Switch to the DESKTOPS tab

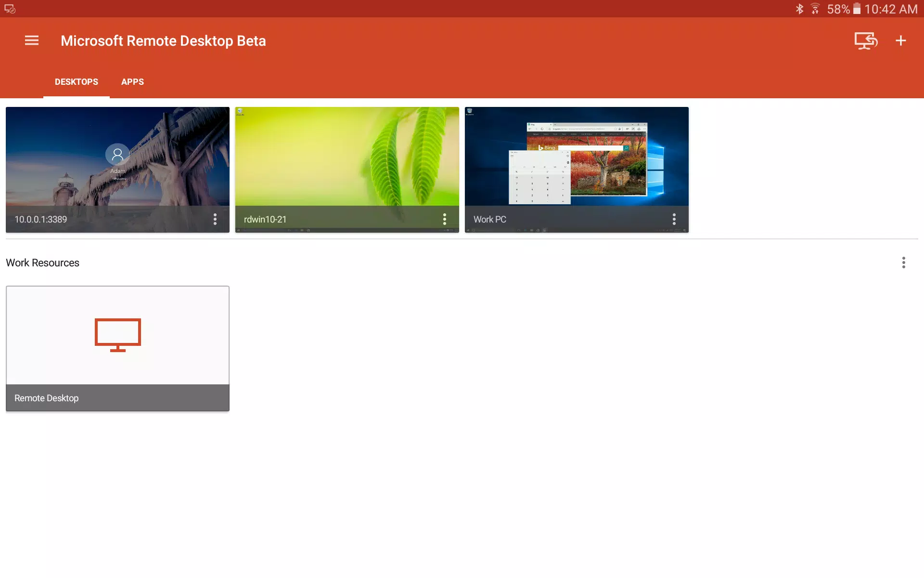coord(77,82)
